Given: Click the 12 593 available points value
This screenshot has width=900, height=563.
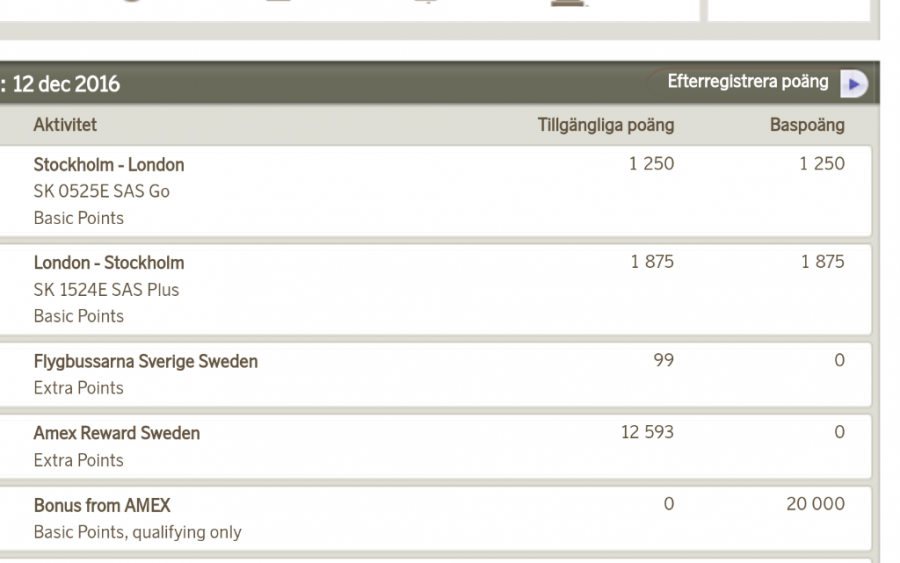Looking at the screenshot, I should [x=647, y=433].
